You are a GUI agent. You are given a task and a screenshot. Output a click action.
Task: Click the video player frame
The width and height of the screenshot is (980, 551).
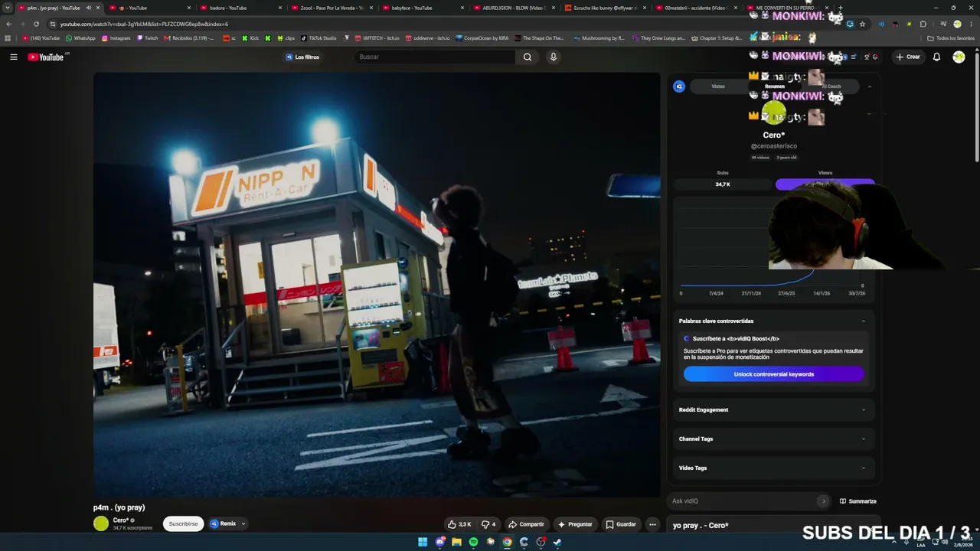[377, 285]
